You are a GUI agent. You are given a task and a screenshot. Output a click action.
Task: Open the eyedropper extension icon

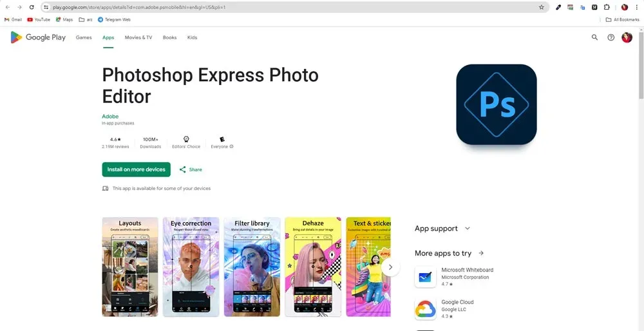pyautogui.click(x=558, y=7)
